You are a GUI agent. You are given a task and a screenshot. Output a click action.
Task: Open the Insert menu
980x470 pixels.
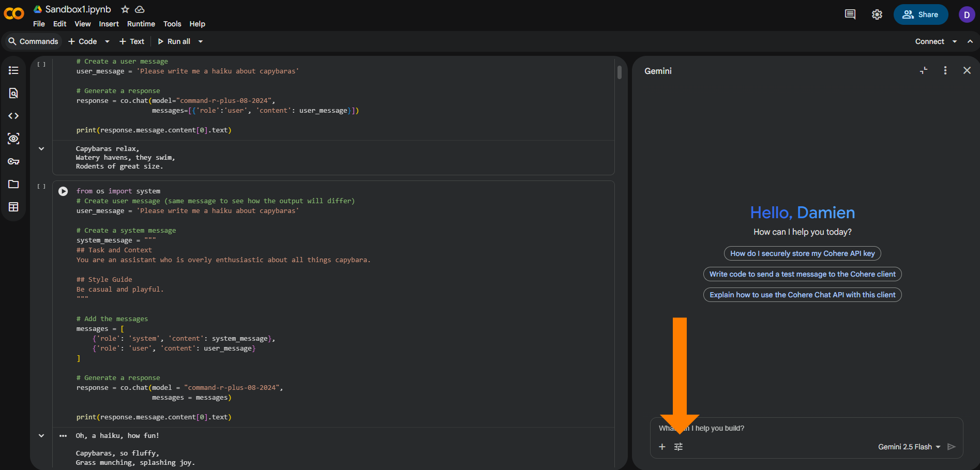pyautogui.click(x=109, y=24)
